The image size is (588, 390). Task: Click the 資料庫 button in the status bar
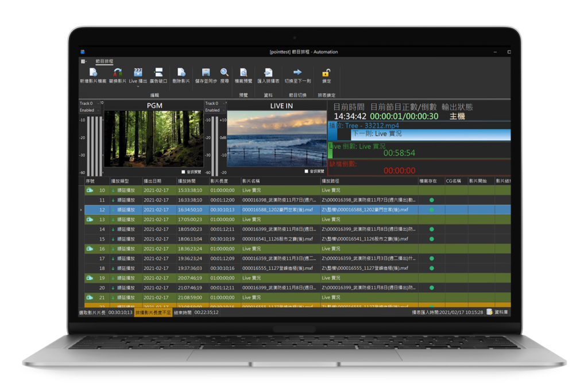498,312
